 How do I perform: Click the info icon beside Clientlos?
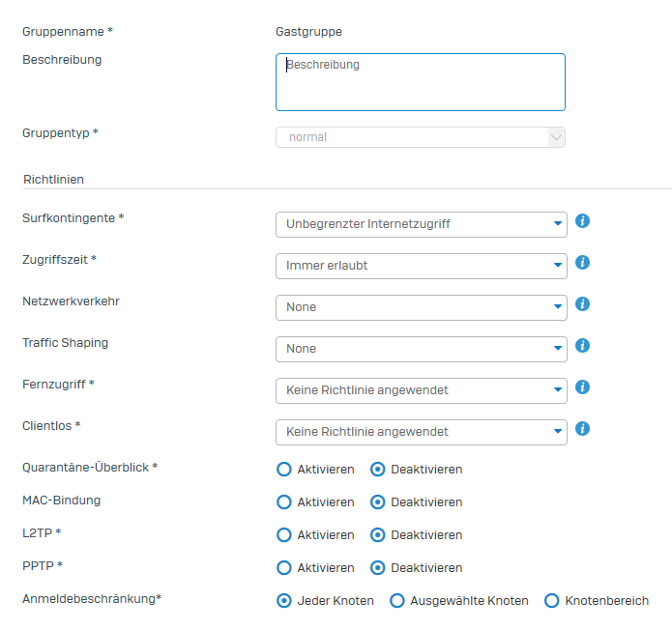pos(582,429)
